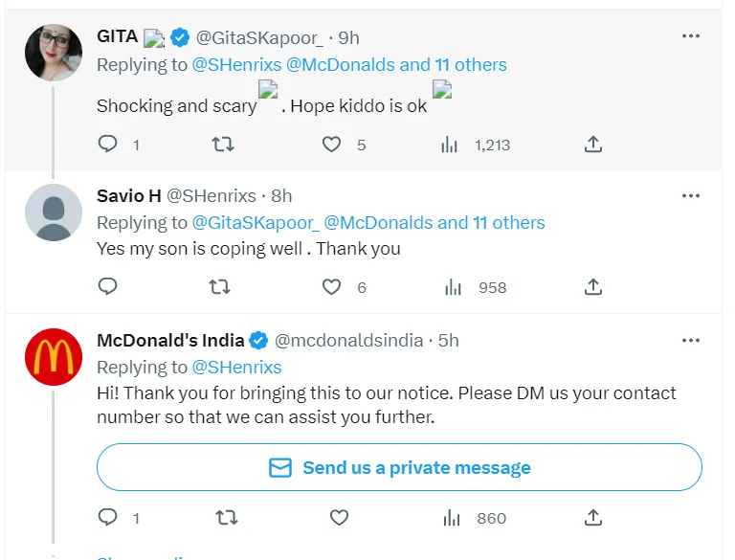Like GITA's tweet with 5 likes
The height and width of the screenshot is (560, 735).
331,145
